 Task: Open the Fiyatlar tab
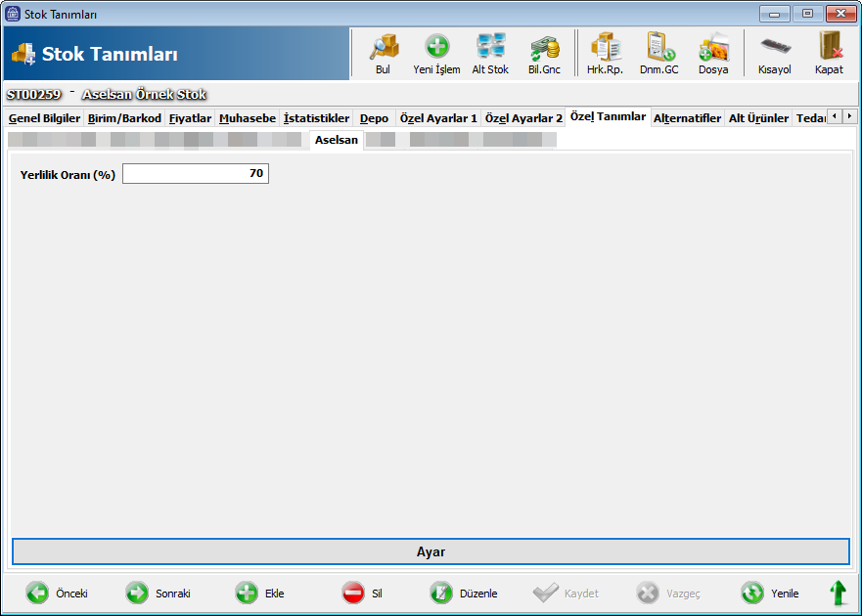tap(190, 118)
